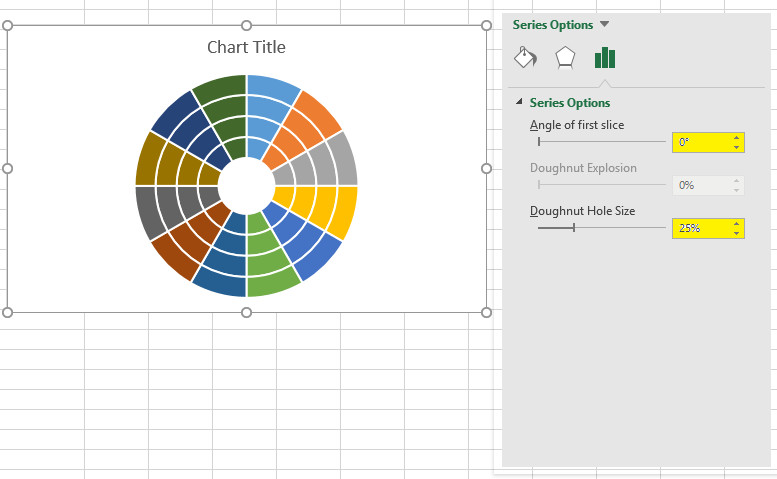Select the orange outer ring doughnut segment
The height and width of the screenshot is (479, 777).
coord(318,113)
